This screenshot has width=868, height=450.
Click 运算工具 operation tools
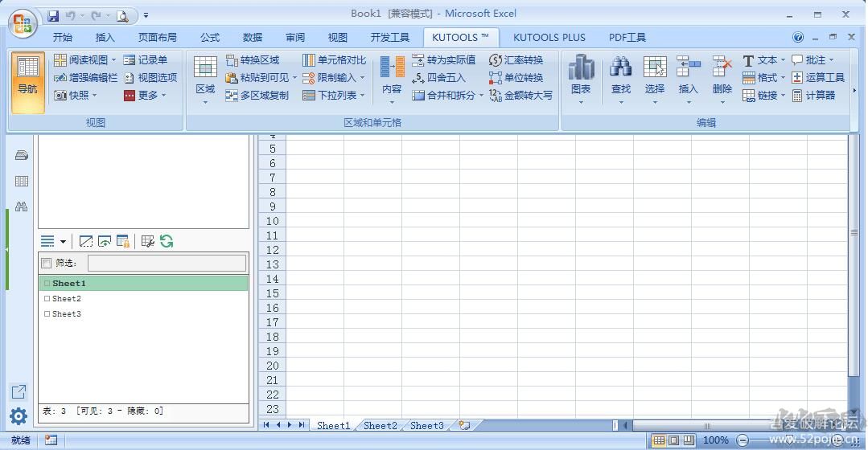click(817, 77)
